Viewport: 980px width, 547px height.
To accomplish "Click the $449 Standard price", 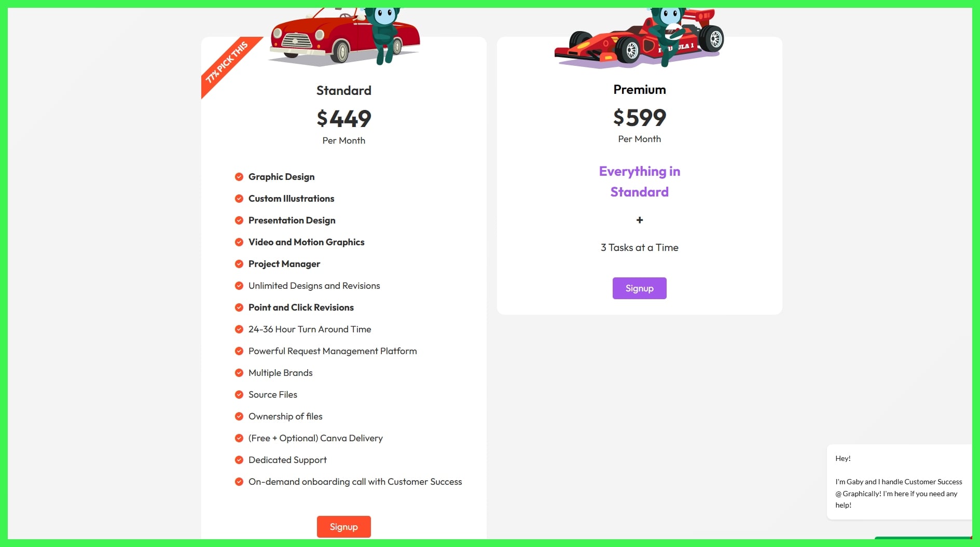I will [343, 118].
